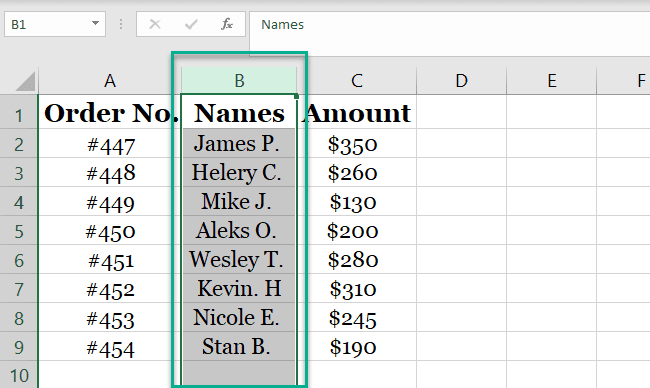
Task: Select column B header
Action: [x=239, y=81]
